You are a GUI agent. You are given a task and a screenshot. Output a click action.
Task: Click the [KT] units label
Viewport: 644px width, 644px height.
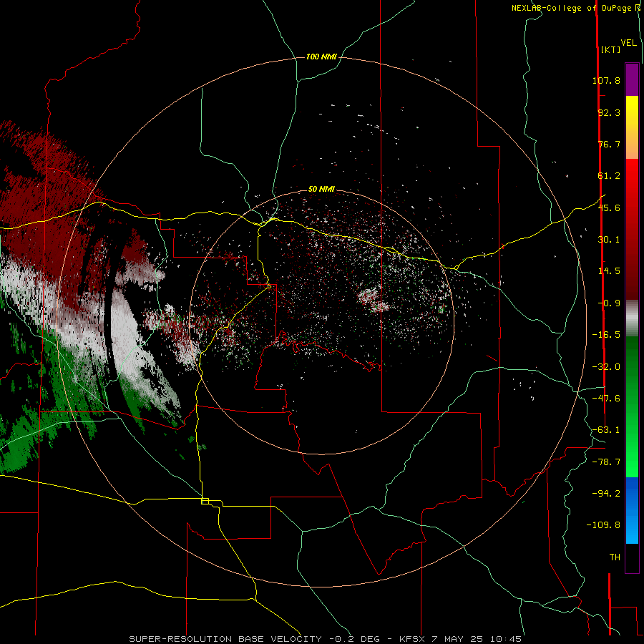click(x=611, y=49)
